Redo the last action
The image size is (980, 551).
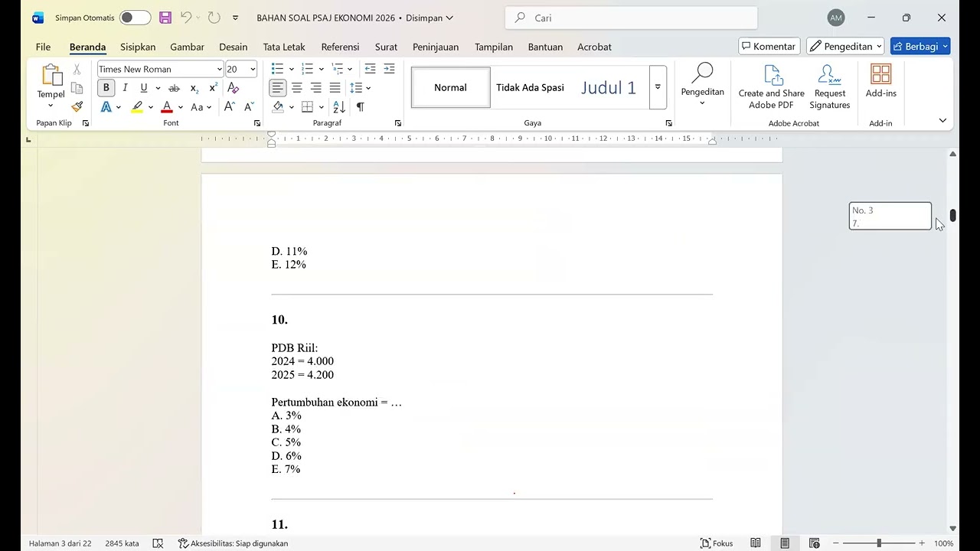(214, 18)
